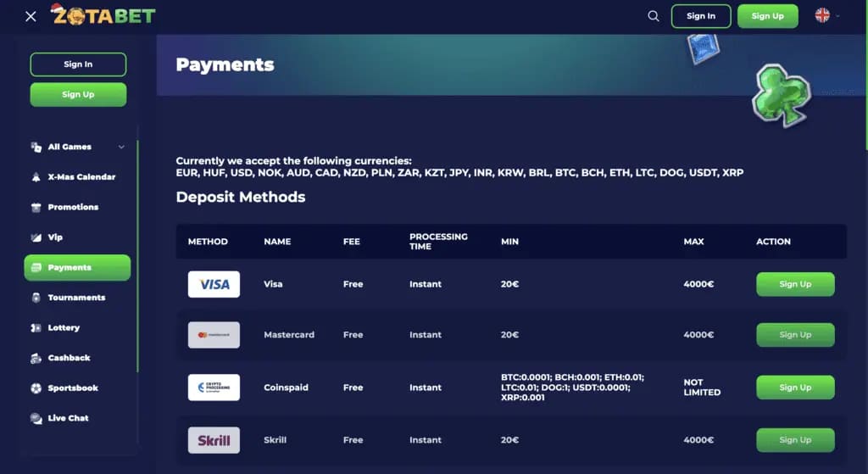Image resolution: width=868 pixels, height=474 pixels.
Task: Click the Sportsbook ball icon
Action: [x=36, y=388]
